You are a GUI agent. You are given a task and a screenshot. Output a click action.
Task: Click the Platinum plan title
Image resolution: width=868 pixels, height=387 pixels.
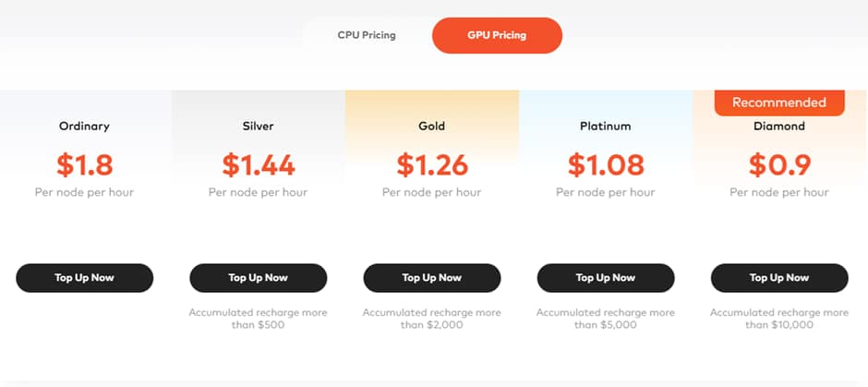click(606, 126)
